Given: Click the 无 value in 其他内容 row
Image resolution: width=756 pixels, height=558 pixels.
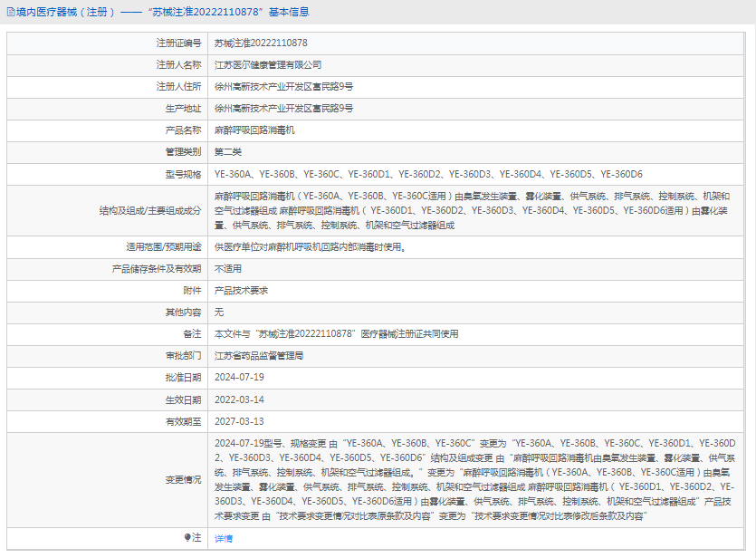Looking at the screenshot, I should (219, 312).
